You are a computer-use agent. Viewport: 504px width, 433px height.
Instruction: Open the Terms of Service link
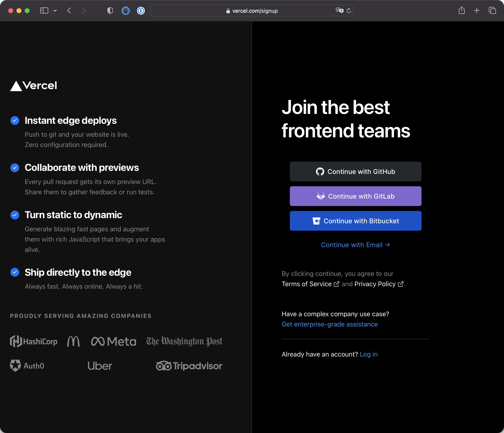(307, 284)
